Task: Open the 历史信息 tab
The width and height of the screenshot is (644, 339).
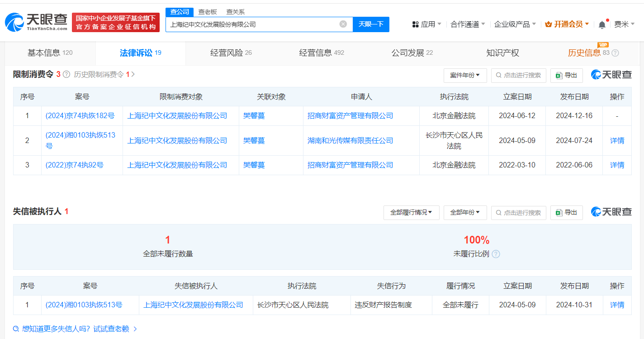Action: [x=592, y=53]
